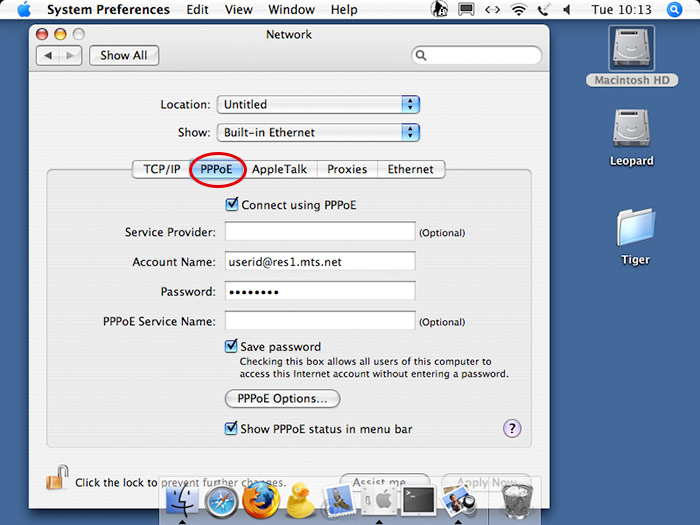Open the Apple menu
The image size is (700, 525).
pyautogui.click(x=24, y=9)
